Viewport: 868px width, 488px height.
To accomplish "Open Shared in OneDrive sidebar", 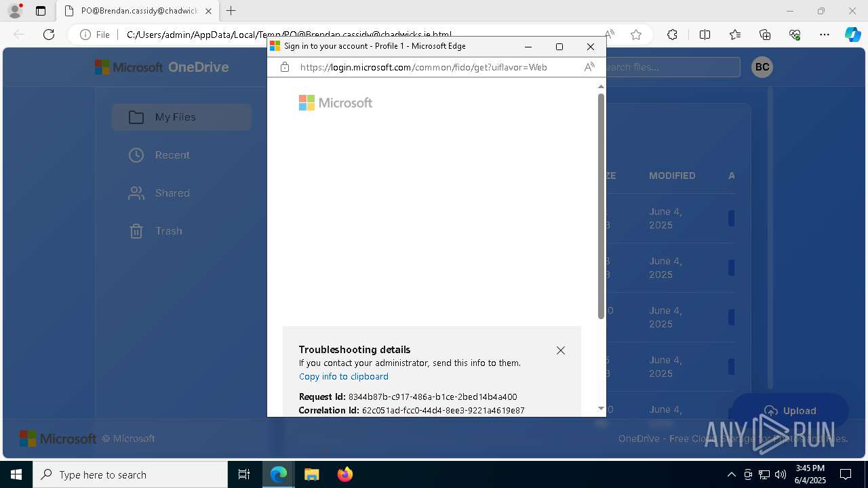I will [x=182, y=193].
